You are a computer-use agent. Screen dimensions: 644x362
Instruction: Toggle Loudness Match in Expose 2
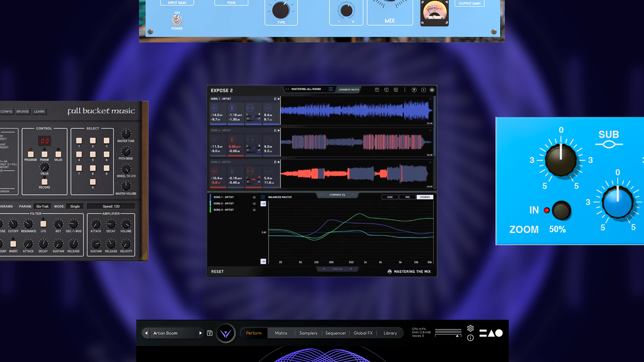click(349, 90)
